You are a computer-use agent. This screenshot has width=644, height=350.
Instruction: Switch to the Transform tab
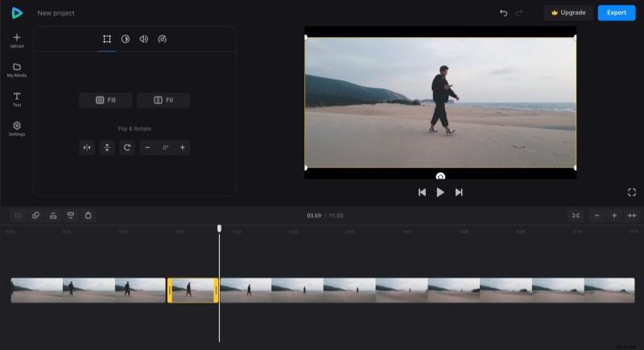coord(107,39)
